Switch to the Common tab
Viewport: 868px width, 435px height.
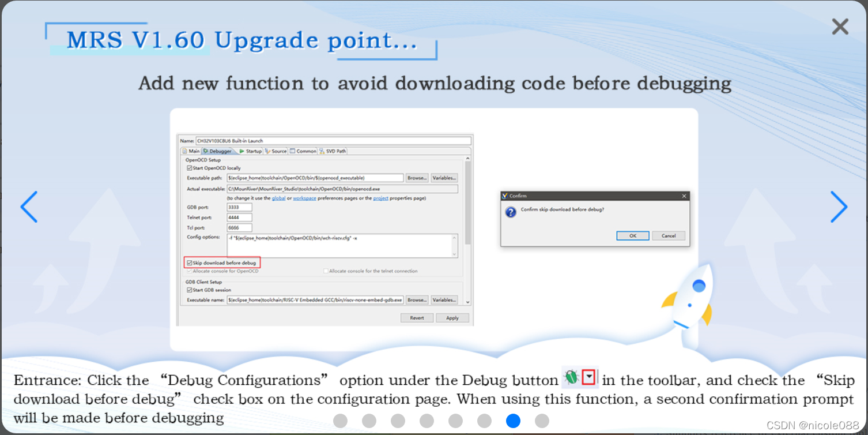(x=303, y=151)
